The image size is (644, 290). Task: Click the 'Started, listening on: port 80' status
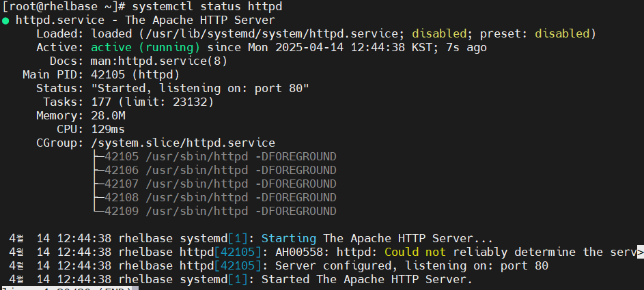200,88
